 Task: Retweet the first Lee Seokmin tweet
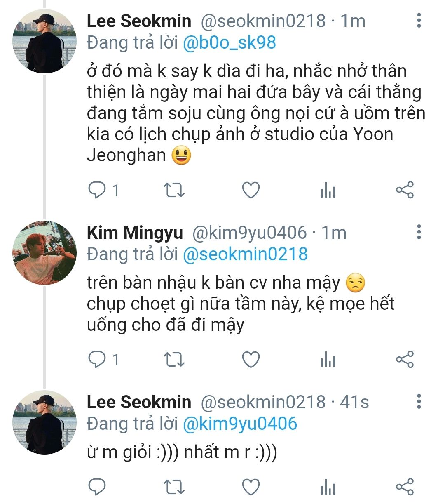(174, 190)
